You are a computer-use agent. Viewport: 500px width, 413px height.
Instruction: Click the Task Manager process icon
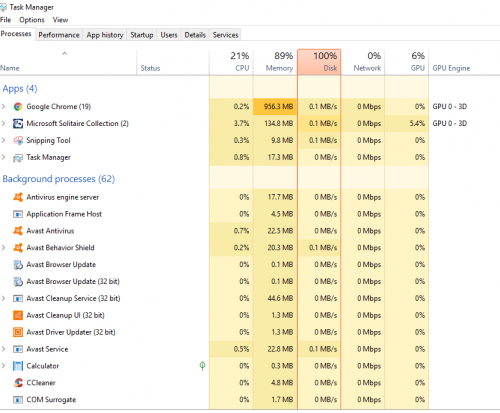(18, 157)
